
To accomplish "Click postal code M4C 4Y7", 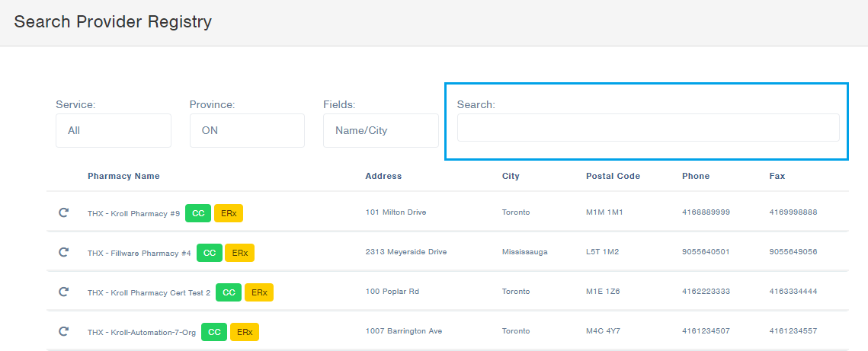I will [603, 331].
